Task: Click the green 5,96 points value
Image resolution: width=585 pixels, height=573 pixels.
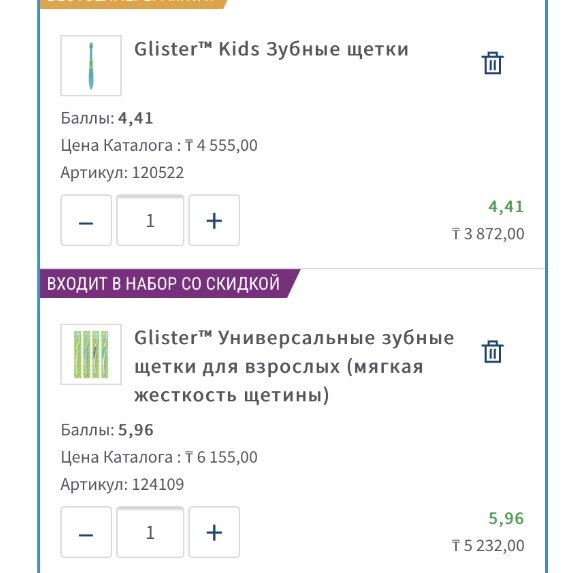Action: tap(506, 519)
